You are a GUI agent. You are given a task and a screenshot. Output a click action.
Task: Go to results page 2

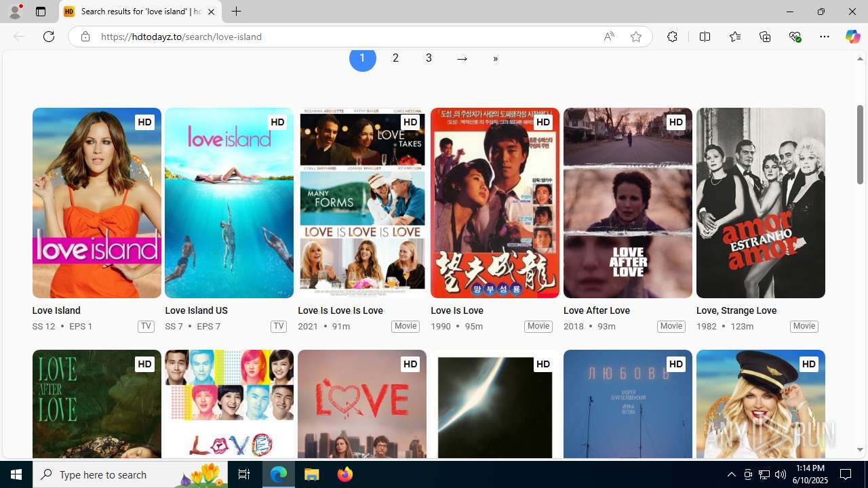395,58
